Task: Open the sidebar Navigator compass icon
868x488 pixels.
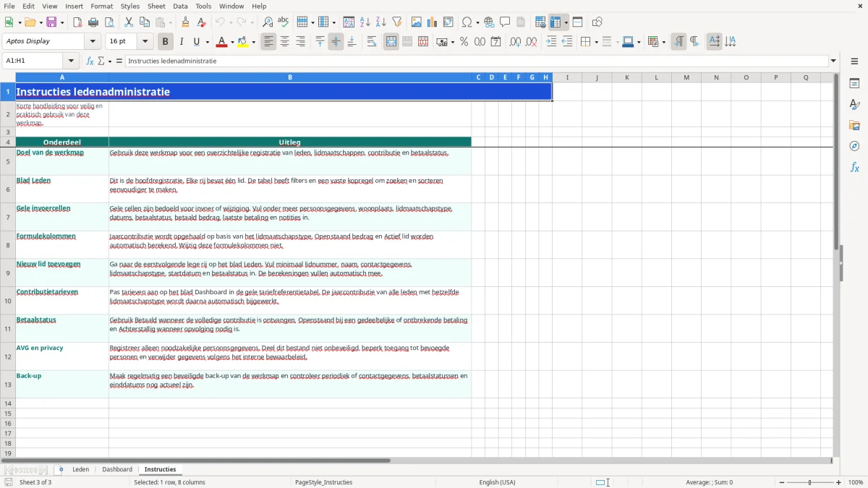Action: 854,146
